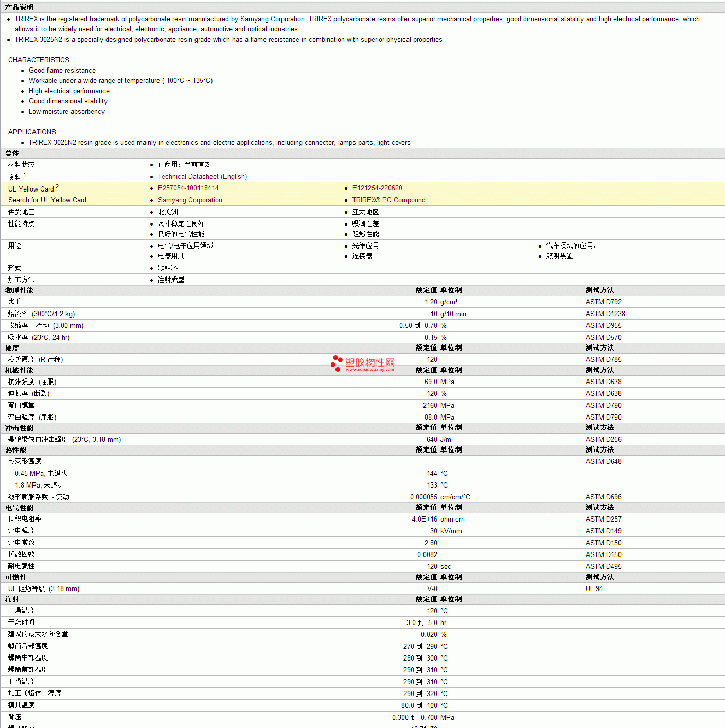Click the 介电常数 row label
Image resolution: width=725 pixels, height=728 pixels.
[22, 543]
